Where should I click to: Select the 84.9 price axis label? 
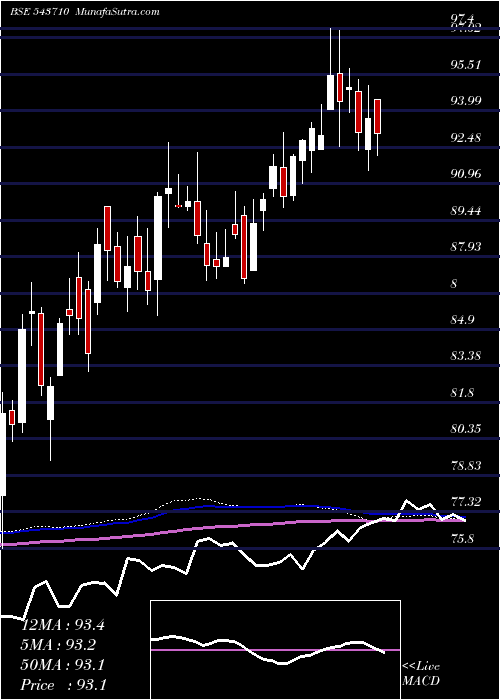click(462, 320)
